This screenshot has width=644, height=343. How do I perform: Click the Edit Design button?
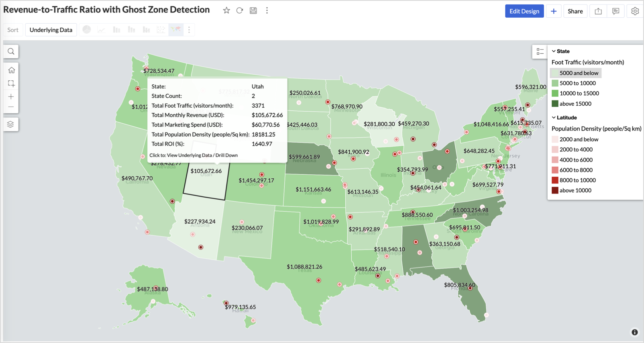click(x=524, y=11)
